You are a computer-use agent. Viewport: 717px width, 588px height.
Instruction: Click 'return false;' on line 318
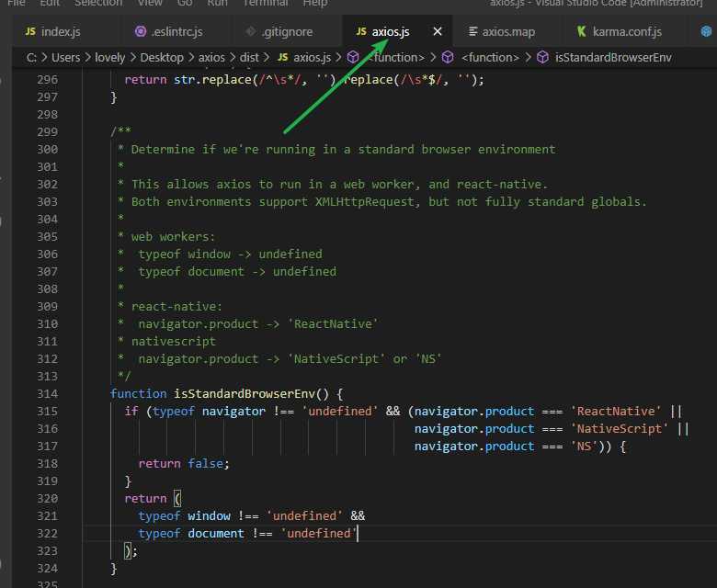point(184,464)
